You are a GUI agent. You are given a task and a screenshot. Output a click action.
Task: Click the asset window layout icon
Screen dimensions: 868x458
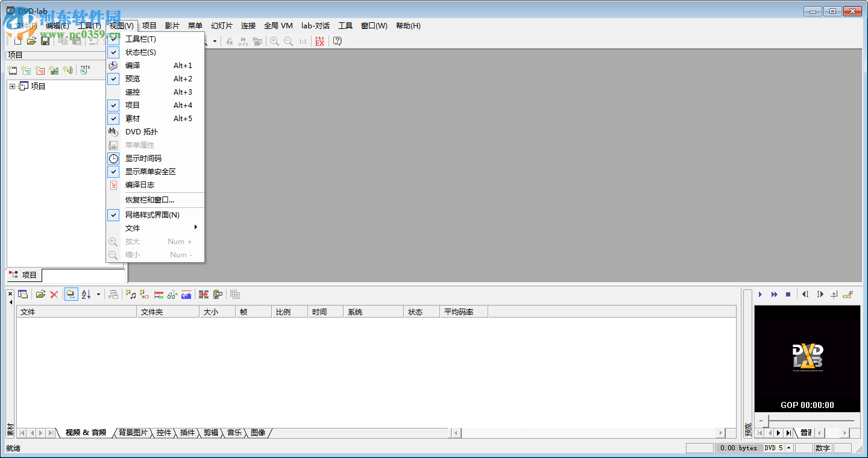[x=23, y=295]
